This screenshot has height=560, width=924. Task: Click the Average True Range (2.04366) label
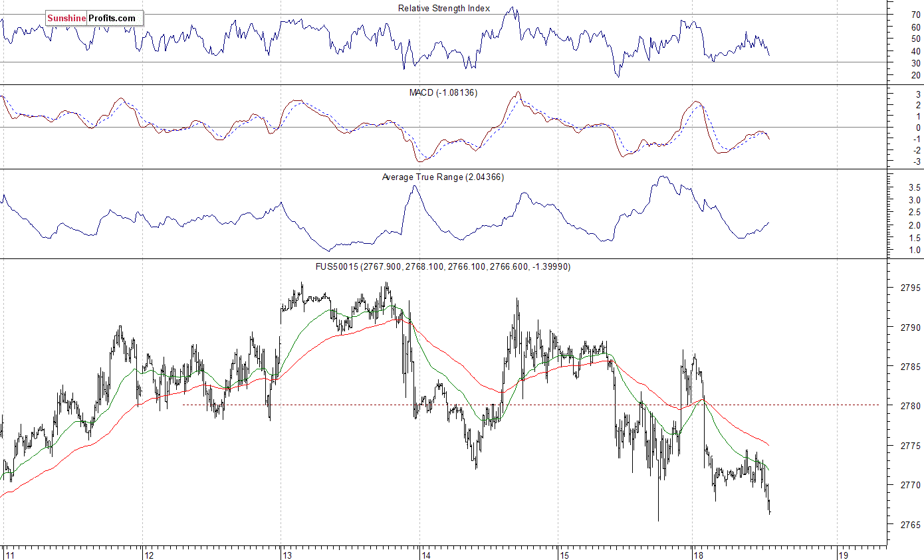coord(443,177)
